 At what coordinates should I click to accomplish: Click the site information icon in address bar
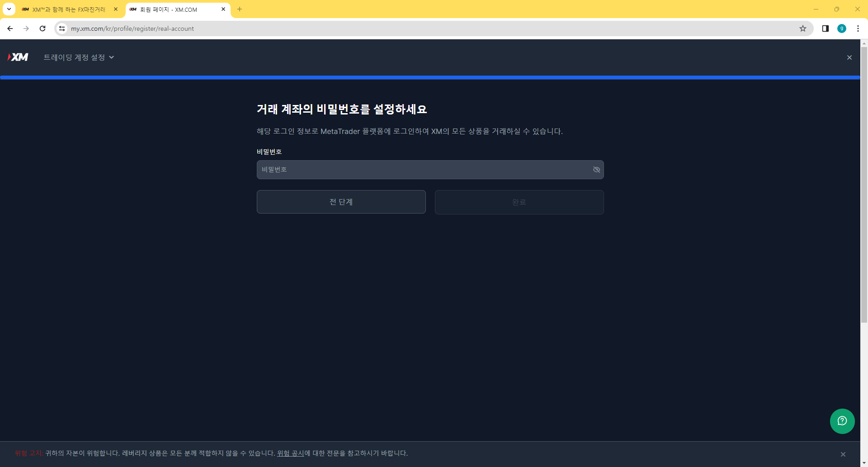pyautogui.click(x=61, y=28)
